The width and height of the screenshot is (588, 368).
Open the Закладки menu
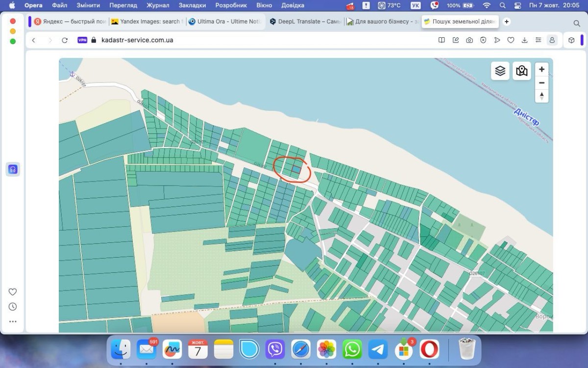tap(192, 5)
